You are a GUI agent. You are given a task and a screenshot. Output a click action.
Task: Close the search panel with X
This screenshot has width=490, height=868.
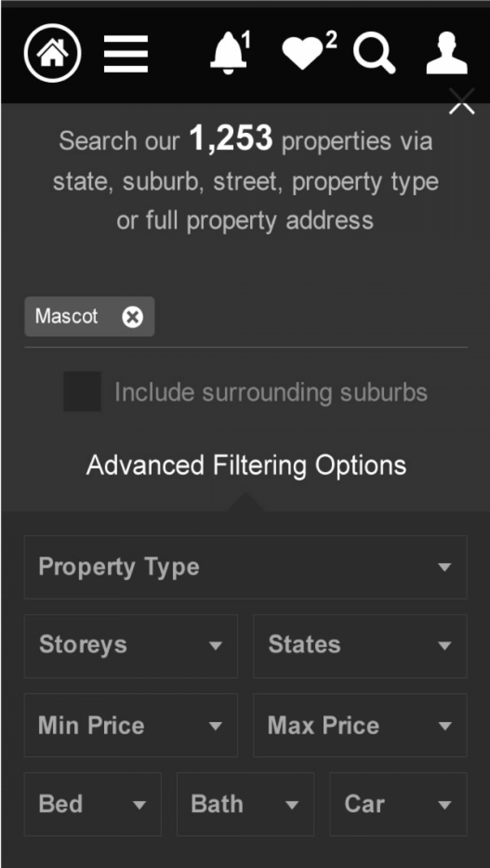click(x=461, y=102)
